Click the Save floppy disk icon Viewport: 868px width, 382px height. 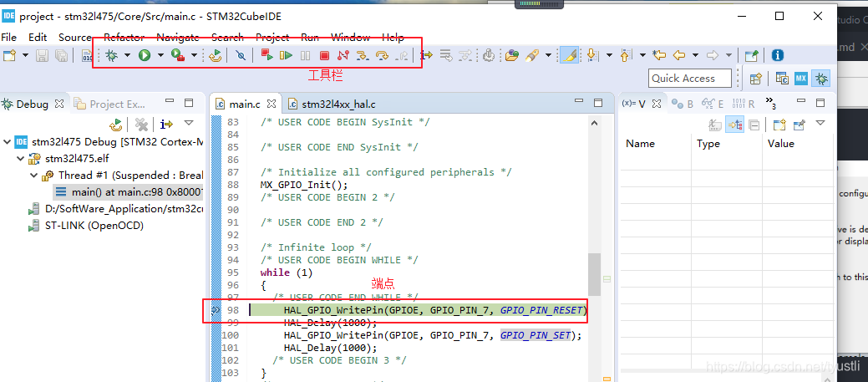tap(42, 55)
